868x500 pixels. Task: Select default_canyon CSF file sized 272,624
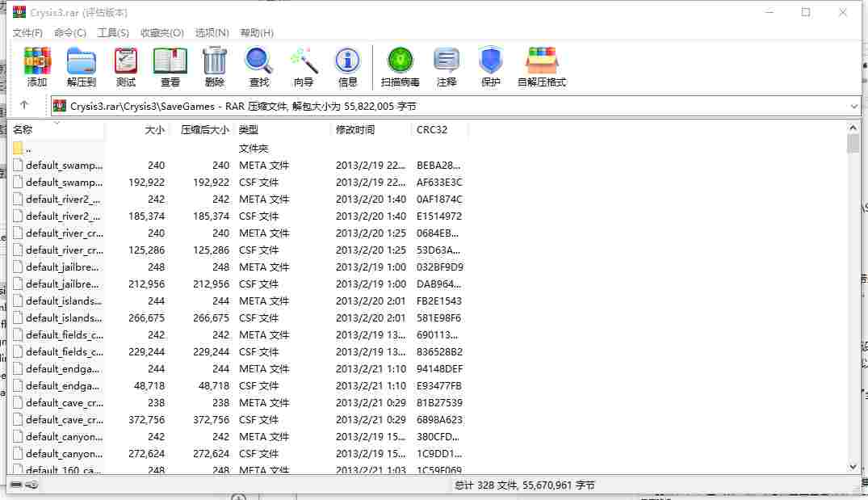tap(238, 453)
